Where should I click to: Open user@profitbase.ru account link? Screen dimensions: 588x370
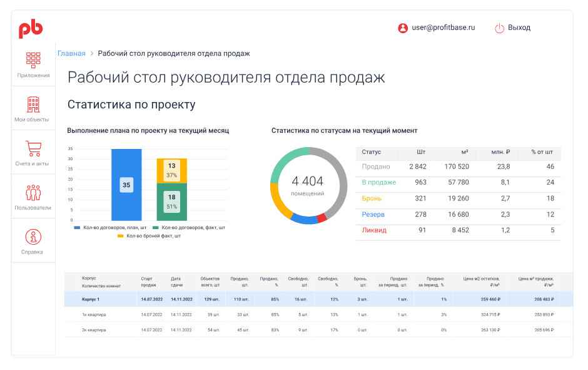[x=444, y=28]
